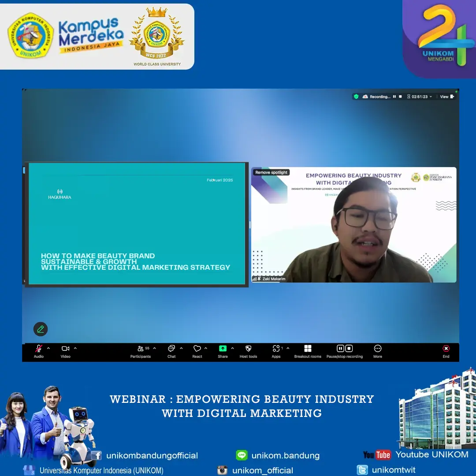Pause recording in the bottom toolbar
The width and height of the screenshot is (476, 476).
(x=340, y=349)
